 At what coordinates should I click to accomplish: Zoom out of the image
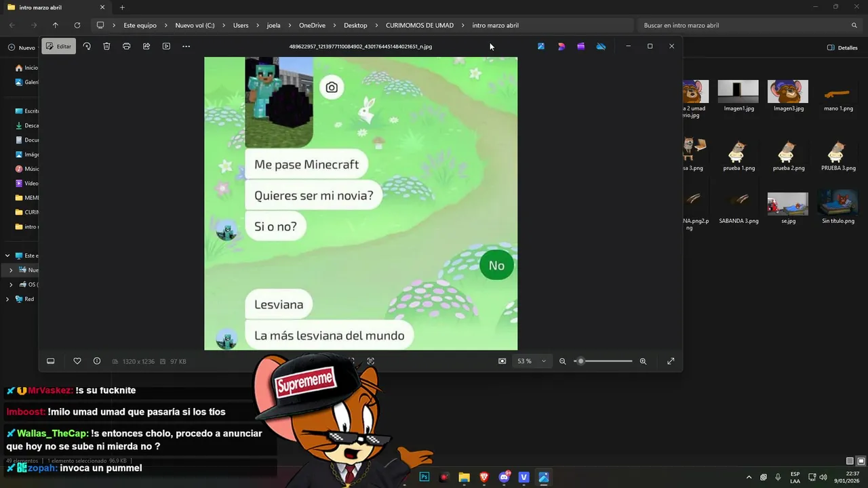tap(562, 361)
